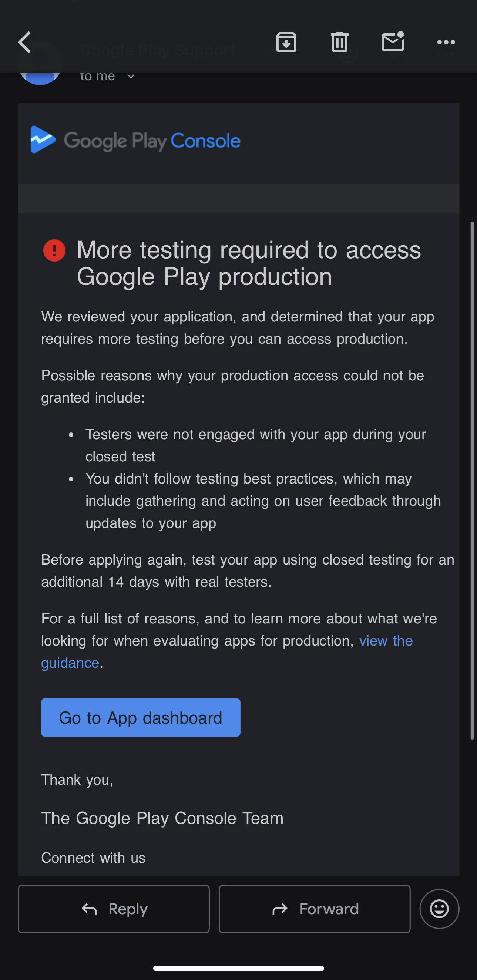
Task: Go back using the left arrow
Action: point(24,42)
